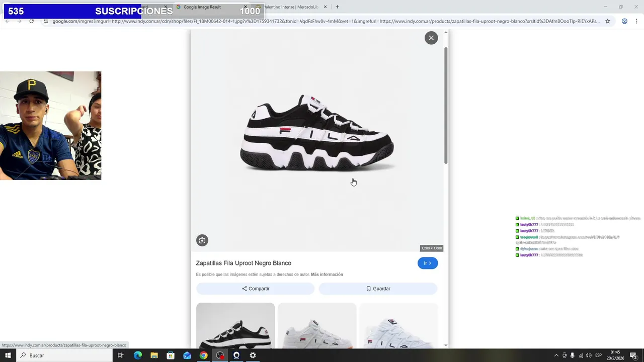This screenshot has height=362, width=644.
Task: Click the panel scroll-down arrow
Action: (x=446, y=345)
